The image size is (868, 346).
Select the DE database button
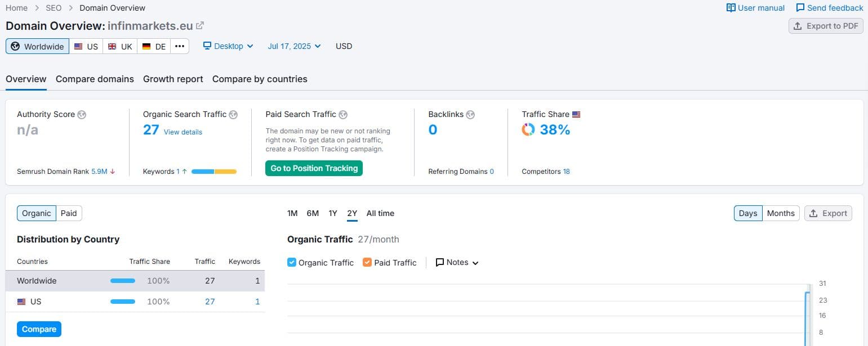154,46
